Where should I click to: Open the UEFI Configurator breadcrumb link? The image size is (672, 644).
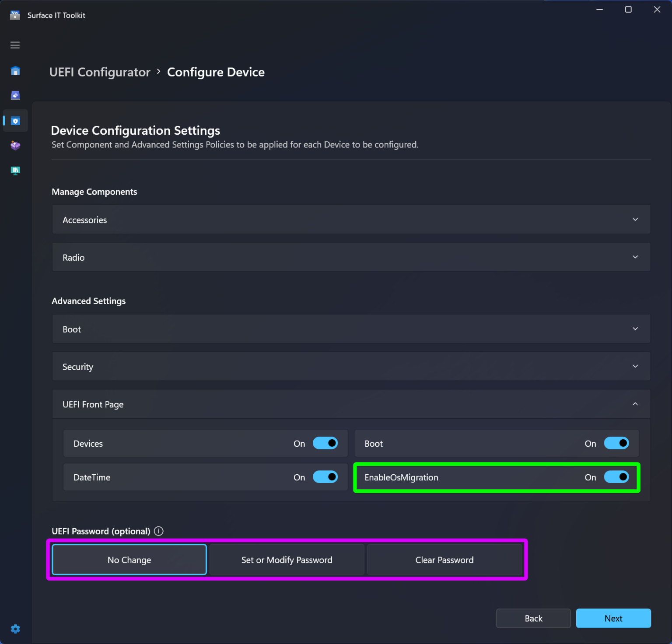click(100, 72)
